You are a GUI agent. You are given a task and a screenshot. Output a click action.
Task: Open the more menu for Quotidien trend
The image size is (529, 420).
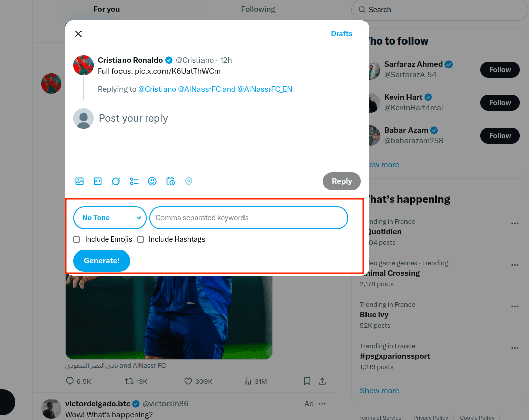pos(515,223)
